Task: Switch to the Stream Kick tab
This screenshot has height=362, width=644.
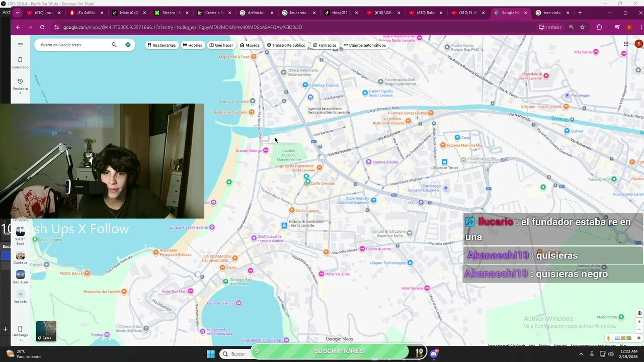Action: point(171,13)
